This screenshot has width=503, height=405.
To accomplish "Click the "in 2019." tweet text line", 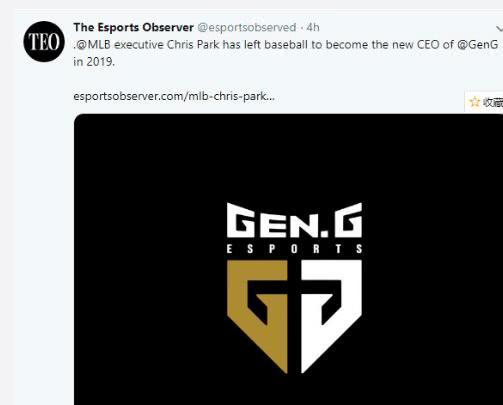I will pyautogui.click(x=94, y=62).
